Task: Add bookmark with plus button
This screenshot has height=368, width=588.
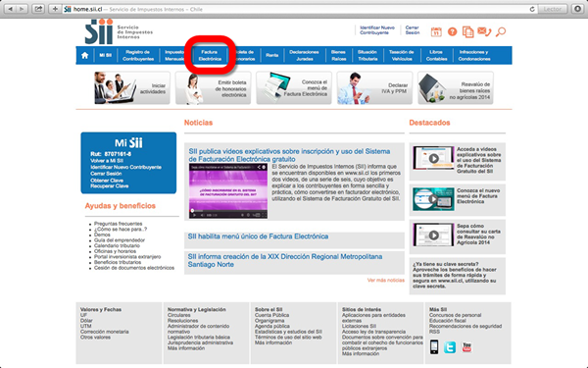Action: pyautogui.click(x=55, y=9)
